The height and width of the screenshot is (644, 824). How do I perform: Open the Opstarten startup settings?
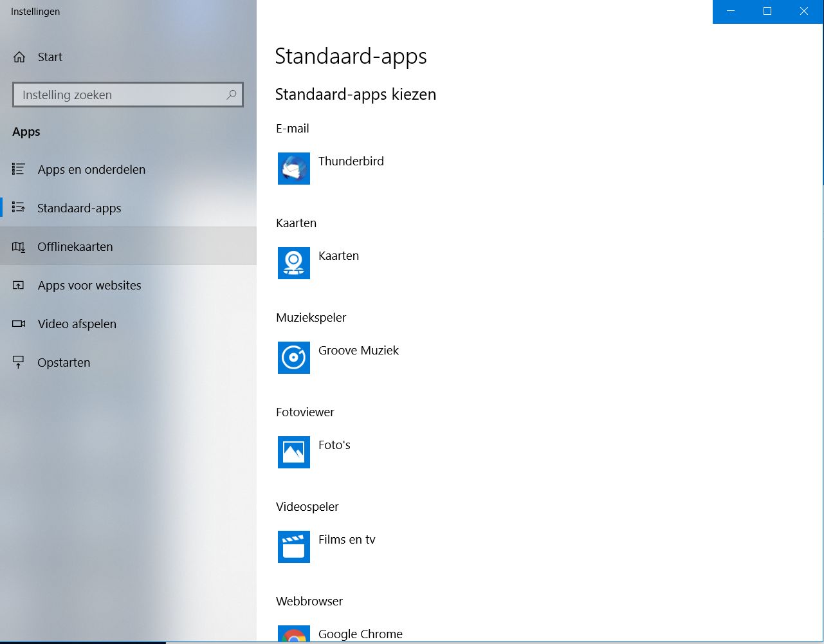pos(64,363)
